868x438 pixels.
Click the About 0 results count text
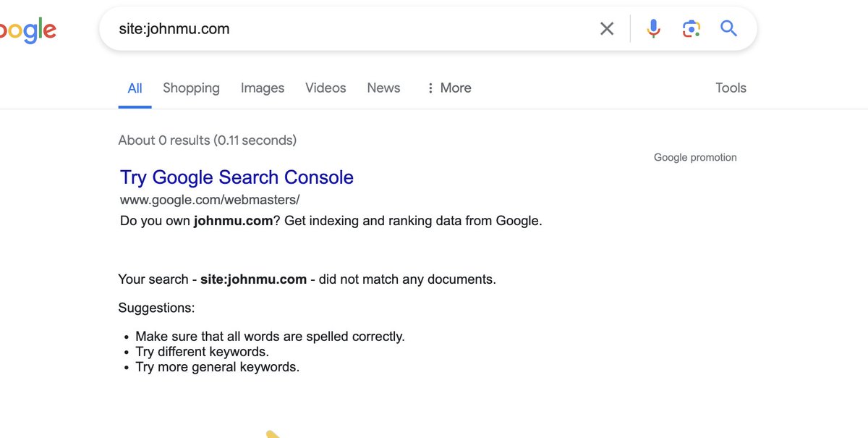[207, 140]
